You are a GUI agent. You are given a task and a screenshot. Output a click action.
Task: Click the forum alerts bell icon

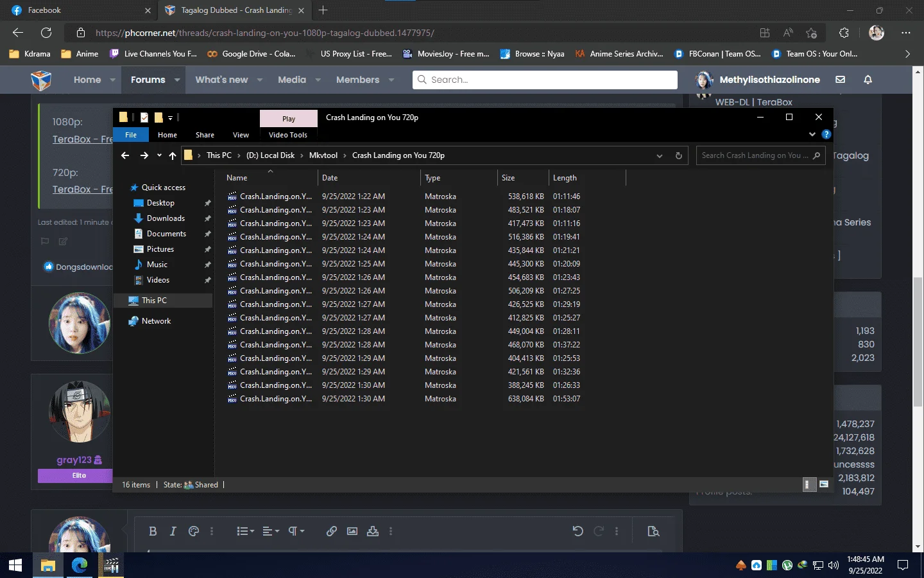click(x=868, y=80)
